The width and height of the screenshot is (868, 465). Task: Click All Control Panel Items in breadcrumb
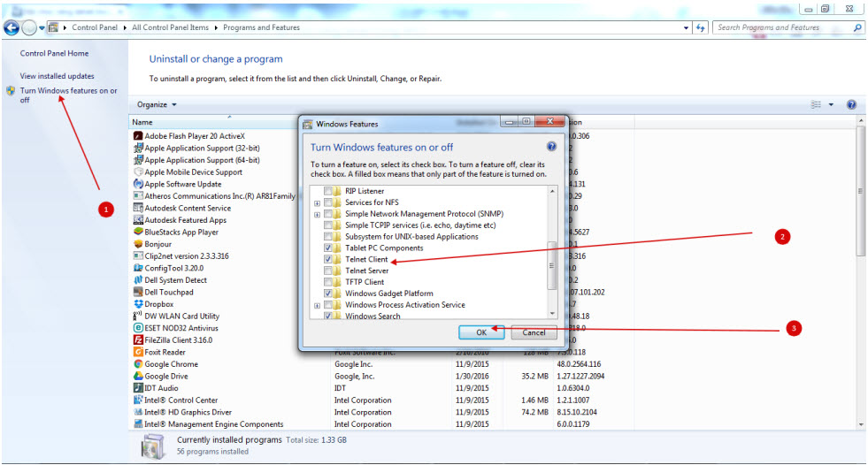(x=170, y=28)
